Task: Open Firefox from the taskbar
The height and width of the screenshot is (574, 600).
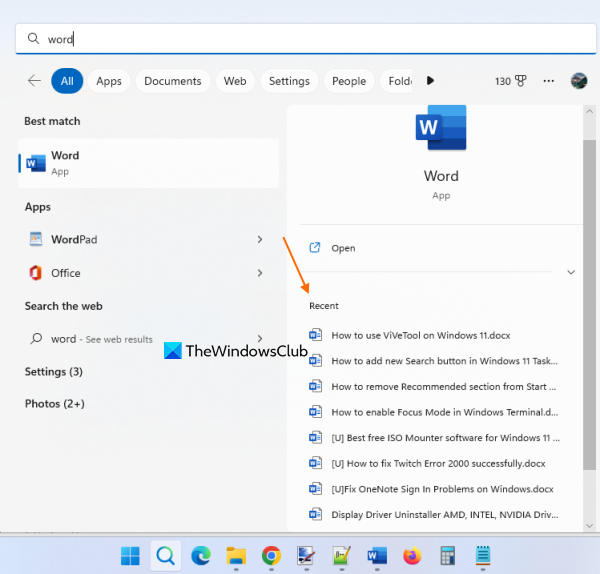Action: coord(412,555)
